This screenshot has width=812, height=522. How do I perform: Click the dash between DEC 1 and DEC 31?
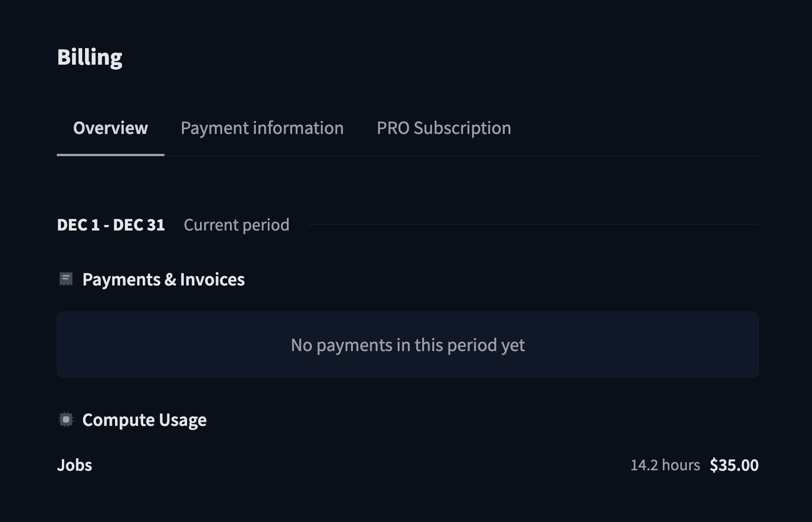coord(106,225)
